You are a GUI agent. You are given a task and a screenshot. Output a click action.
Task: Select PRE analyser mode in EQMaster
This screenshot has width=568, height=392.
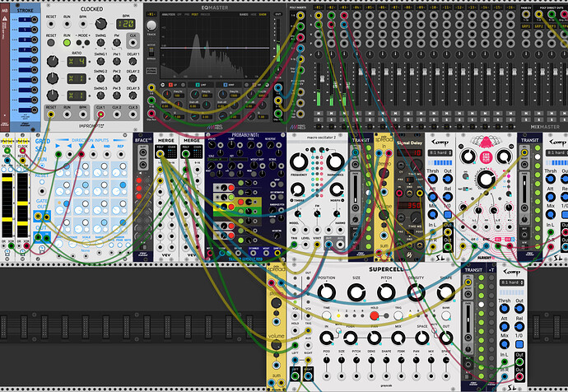pyautogui.click(x=188, y=15)
